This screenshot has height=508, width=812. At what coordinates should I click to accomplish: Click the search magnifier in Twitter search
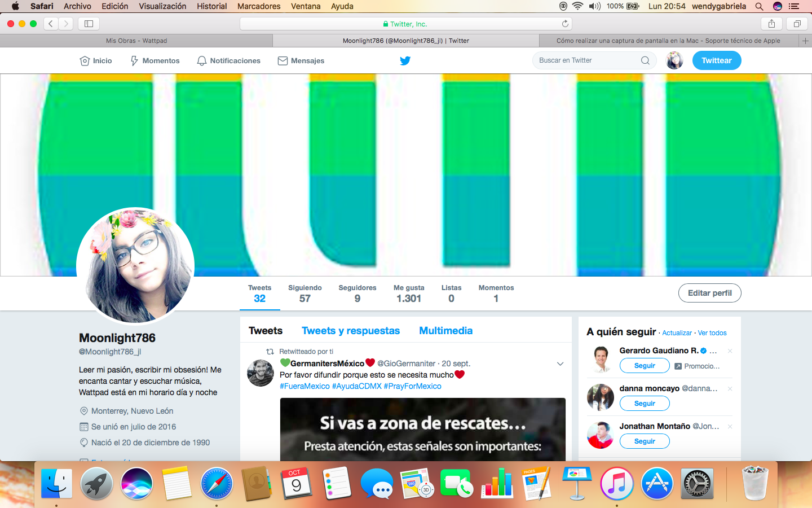tap(645, 60)
